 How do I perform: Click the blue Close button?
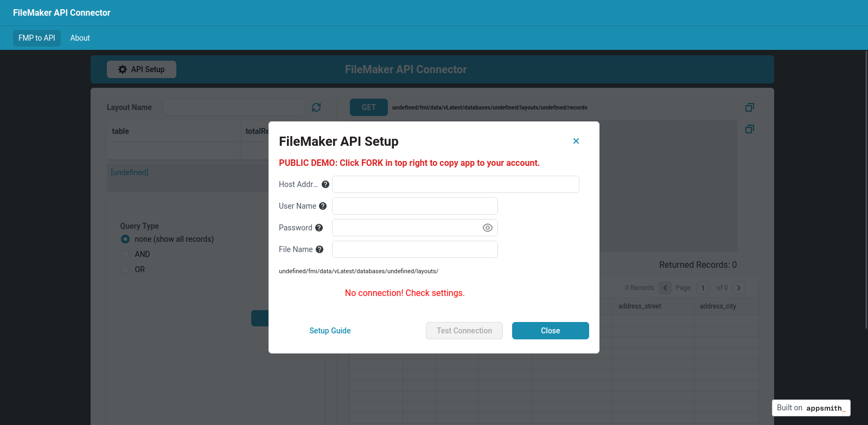[550, 331]
